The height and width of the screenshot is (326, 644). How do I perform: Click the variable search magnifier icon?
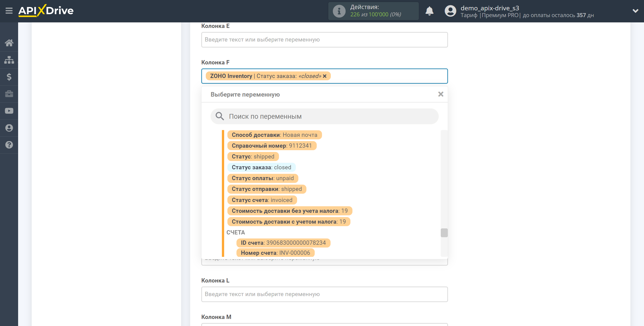(220, 116)
